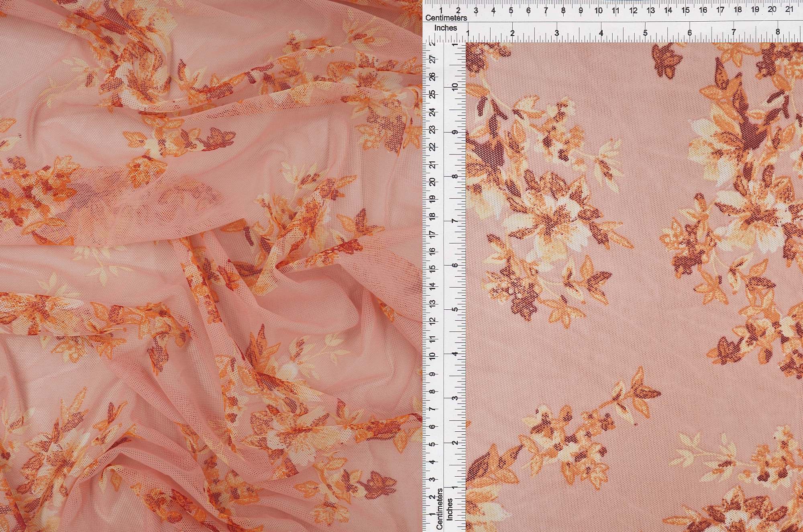The height and width of the screenshot is (532, 803).
Task: Click the flat fabric swatch beside the rulers
Action: click(x=634, y=287)
